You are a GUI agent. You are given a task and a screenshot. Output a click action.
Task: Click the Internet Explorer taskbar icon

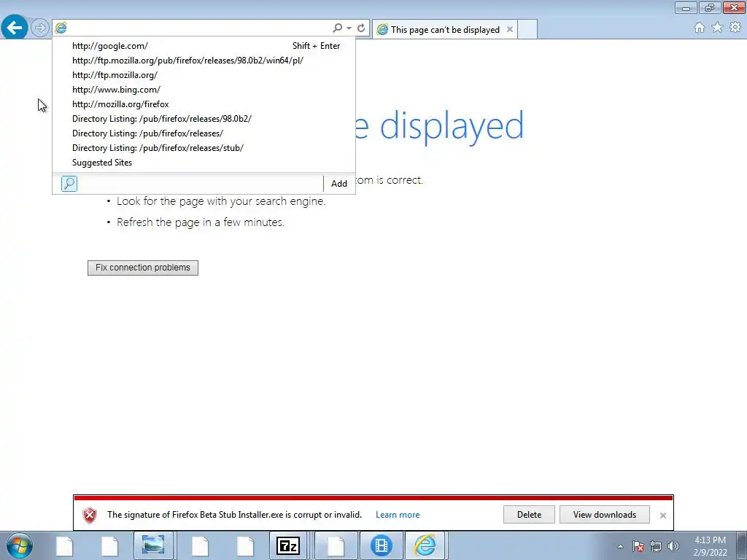pyautogui.click(x=425, y=545)
